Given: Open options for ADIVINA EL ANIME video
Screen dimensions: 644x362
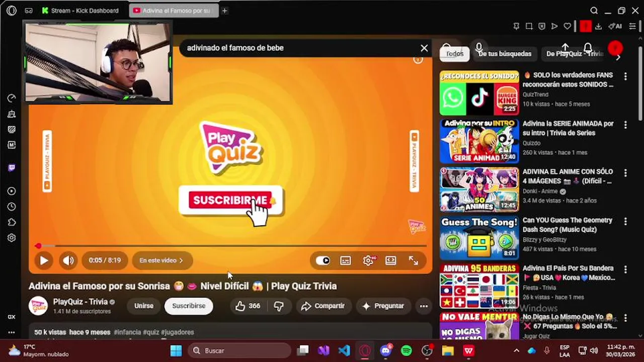Looking at the screenshot, I should [625, 173].
